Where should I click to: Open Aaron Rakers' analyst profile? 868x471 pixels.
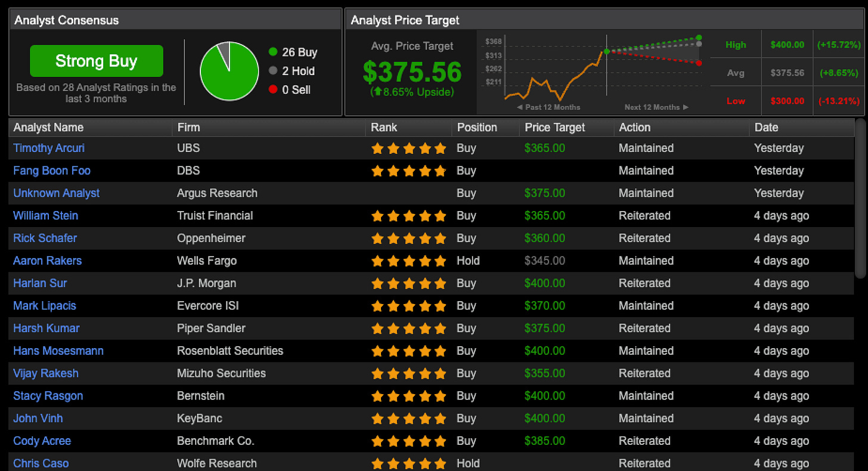click(x=47, y=261)
